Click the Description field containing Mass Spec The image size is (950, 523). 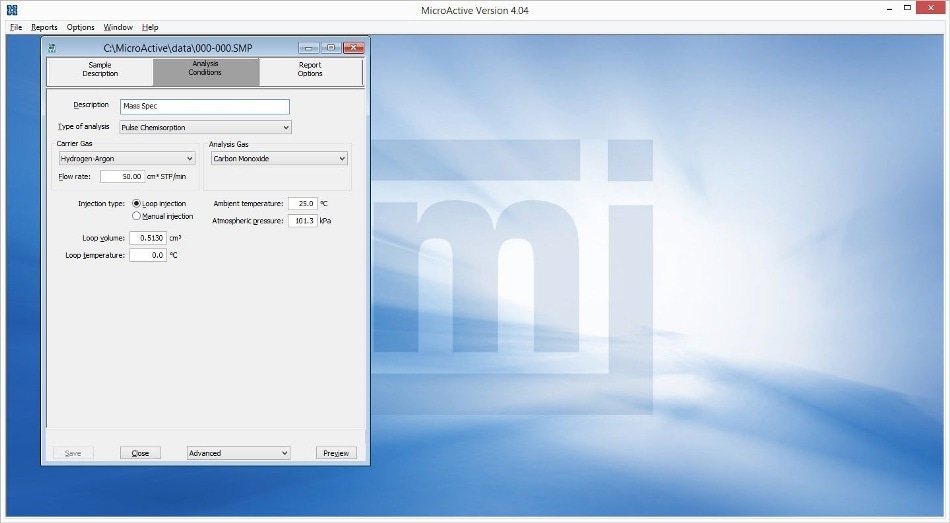tap(205, 106)
